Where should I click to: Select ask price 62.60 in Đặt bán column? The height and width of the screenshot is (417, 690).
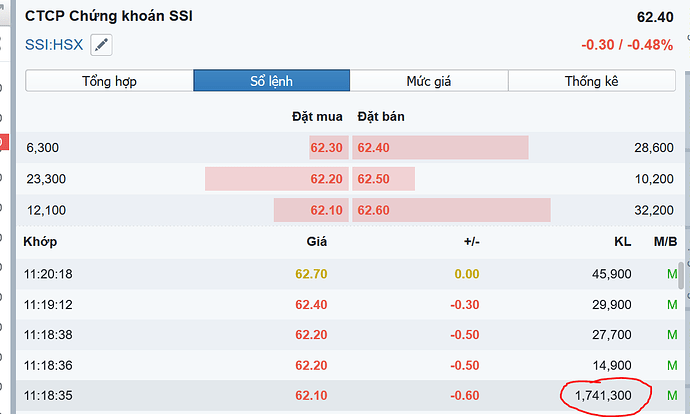coord(373,210)
